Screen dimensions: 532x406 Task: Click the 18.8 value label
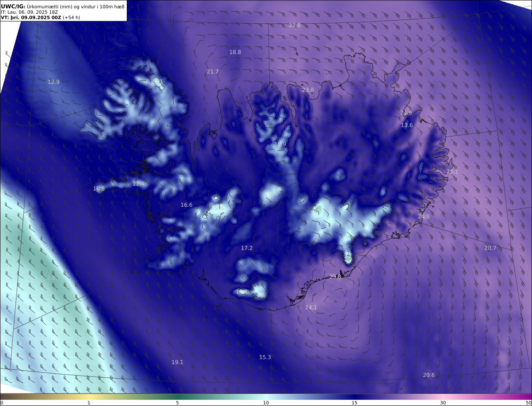(235, 52)
